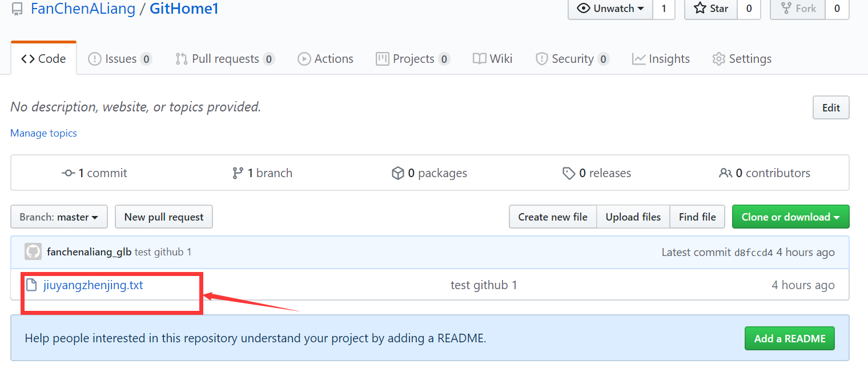Open the Projects tab
868x384 pixels.
click(413, 59)
